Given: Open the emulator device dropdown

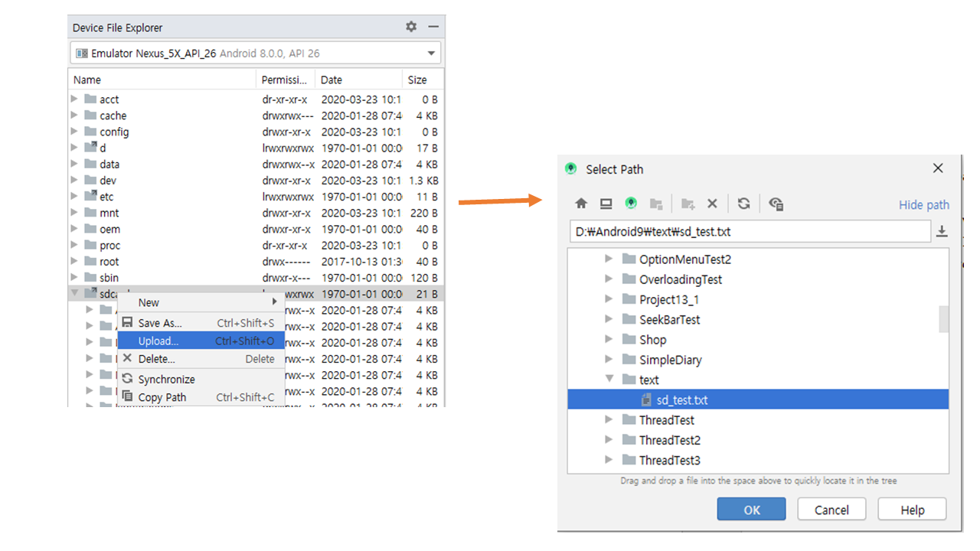Looking at the screenshot, I should pyautogui.click(x=431, y=54).
